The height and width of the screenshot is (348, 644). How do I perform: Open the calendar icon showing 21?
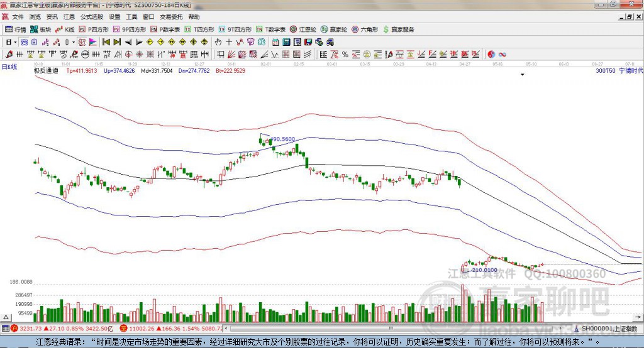[x=275, y=42]
